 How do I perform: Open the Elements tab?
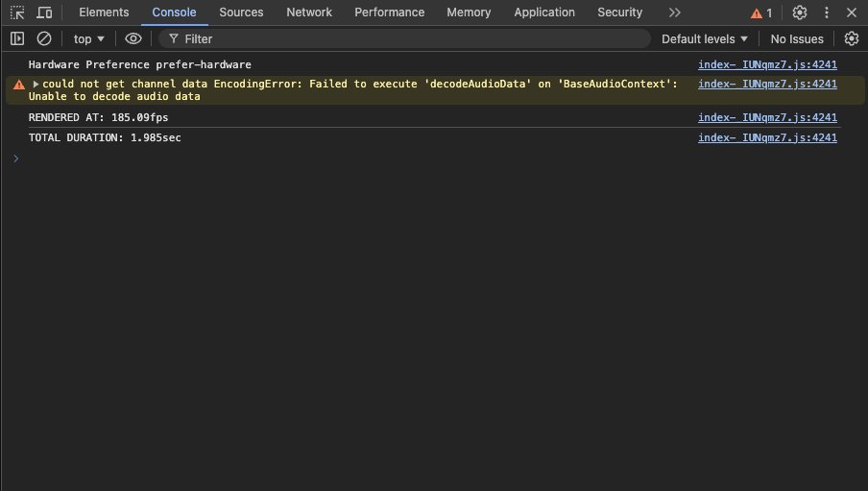(104, 12)
